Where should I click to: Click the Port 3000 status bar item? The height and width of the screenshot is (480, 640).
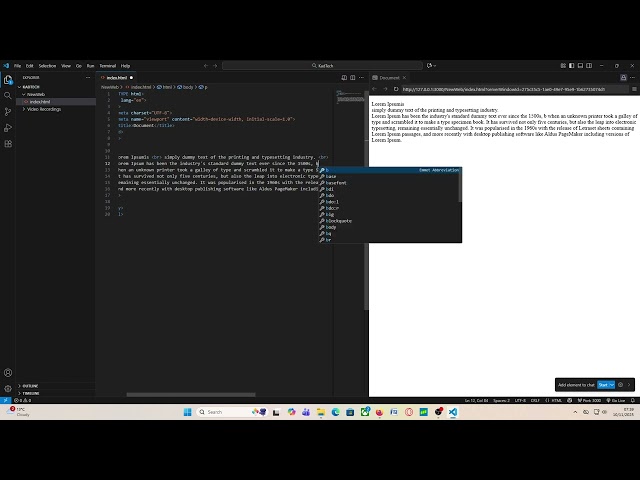pos(589,400)
